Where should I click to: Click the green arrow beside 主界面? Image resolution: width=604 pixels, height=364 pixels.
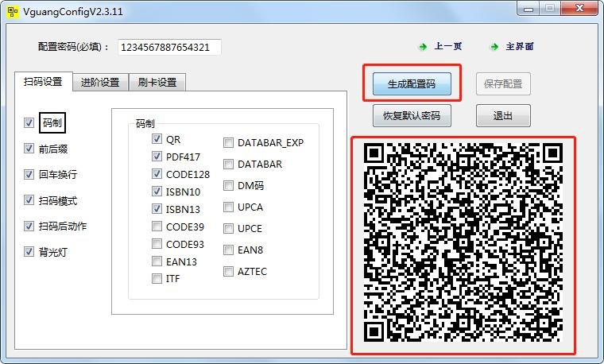[494, 47]
